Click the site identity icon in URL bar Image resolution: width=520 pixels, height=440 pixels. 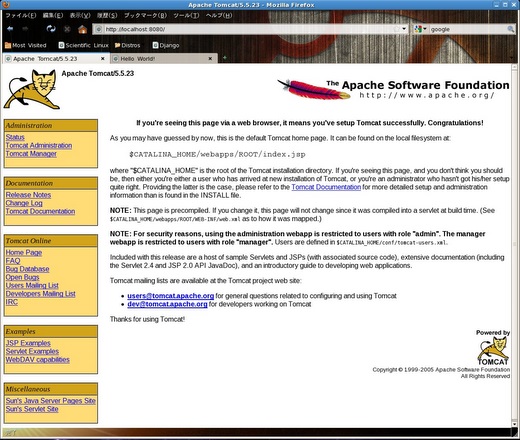[99, 29]
